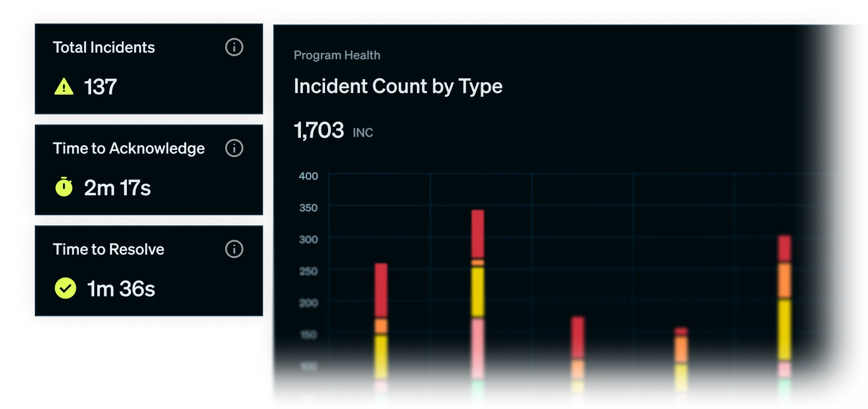Click yellow segment of the leftmost bar
The image size is (868, 409).
(381, 357)
